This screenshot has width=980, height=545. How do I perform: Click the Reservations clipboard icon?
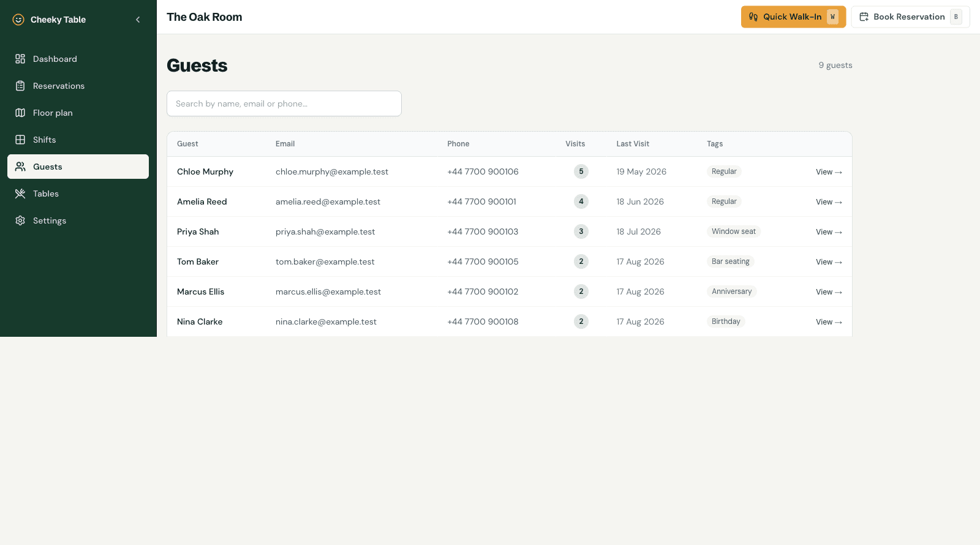[20, 86]
